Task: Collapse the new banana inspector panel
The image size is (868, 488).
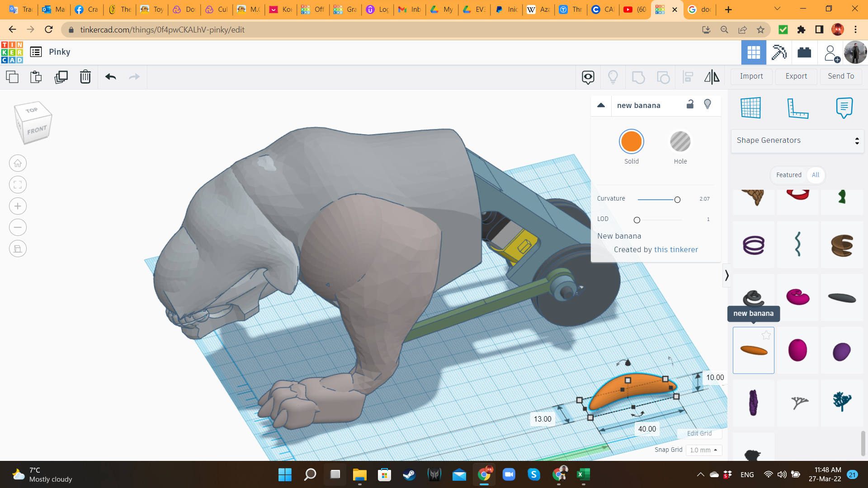Action: [x=601, y=105]
